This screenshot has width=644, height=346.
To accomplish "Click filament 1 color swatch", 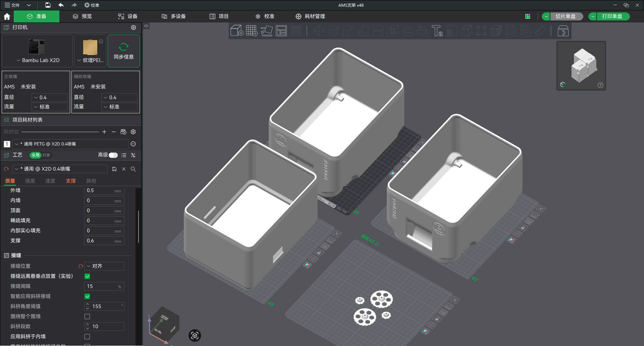I will 7,144.
